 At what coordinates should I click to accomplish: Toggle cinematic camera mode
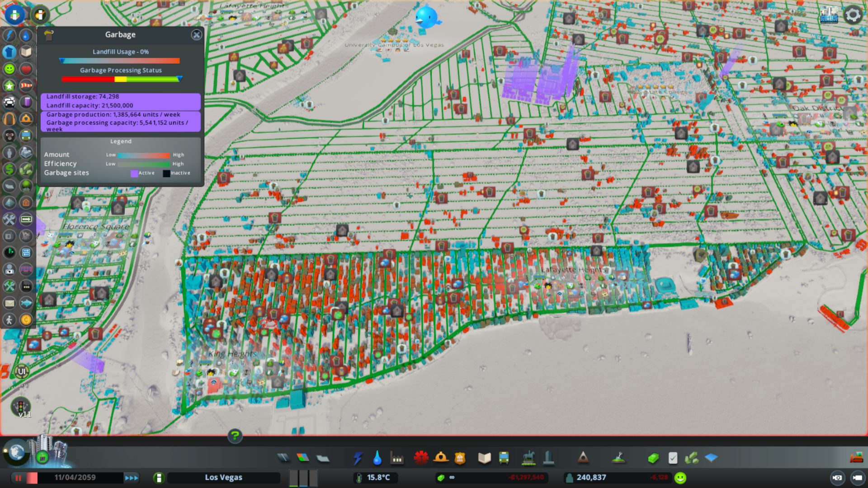pos(837,478)
